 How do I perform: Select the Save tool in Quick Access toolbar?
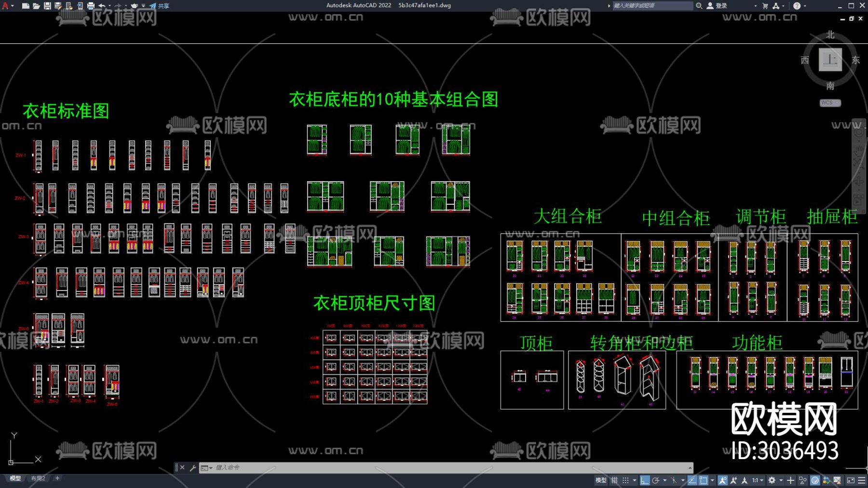pyautogui.click(x=47, y=6)
